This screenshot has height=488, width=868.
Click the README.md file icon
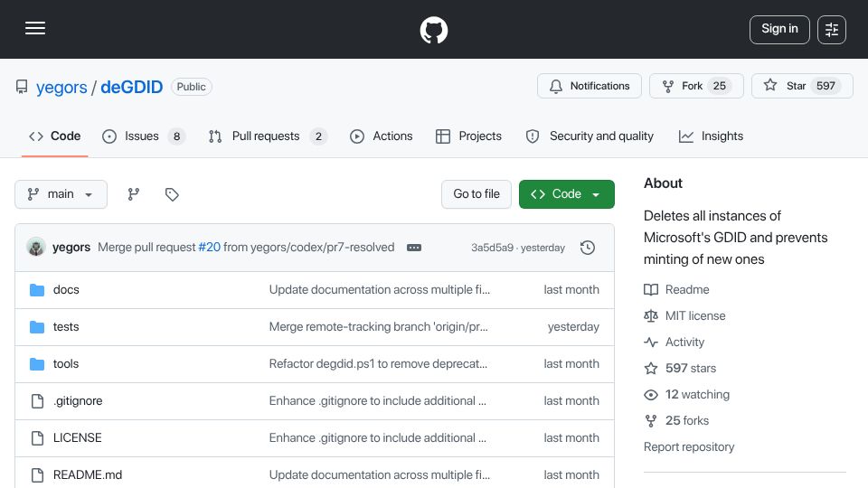[37, 475]
